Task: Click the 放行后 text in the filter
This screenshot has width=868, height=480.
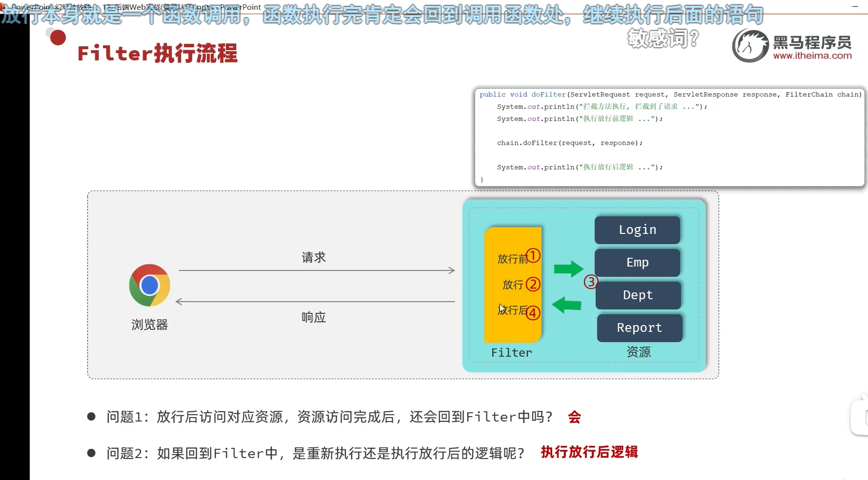Action: click(x=513, y=310)
